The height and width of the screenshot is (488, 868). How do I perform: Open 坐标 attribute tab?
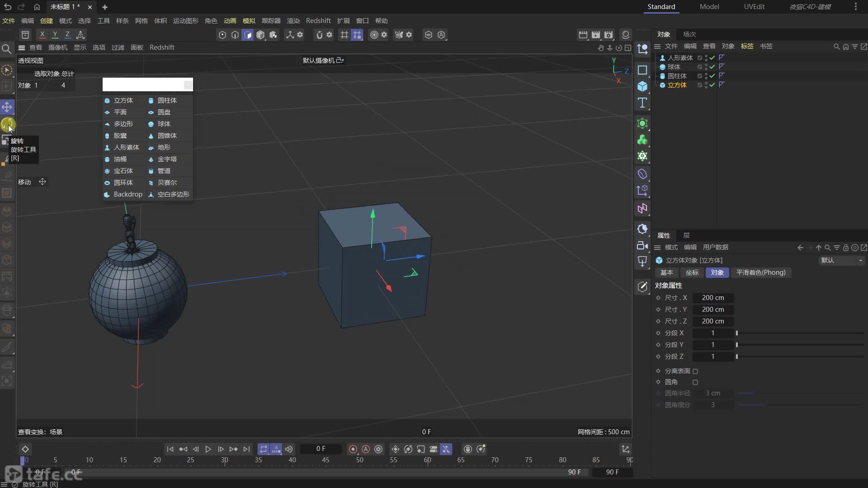692,272
